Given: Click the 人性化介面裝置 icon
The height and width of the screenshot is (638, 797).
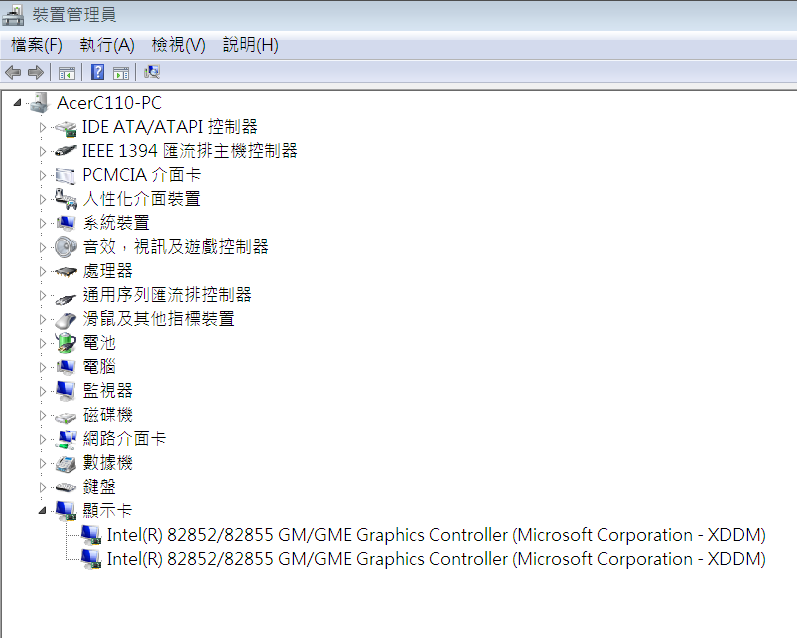Looking at the screenshot, I should pos(66,199).
